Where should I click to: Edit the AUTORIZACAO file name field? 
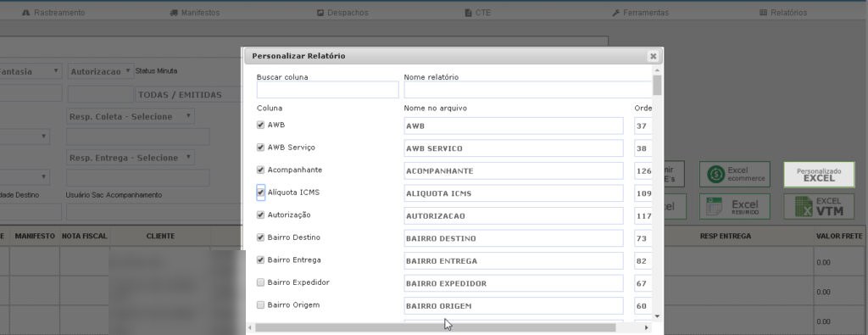click(x=514, y=215)
